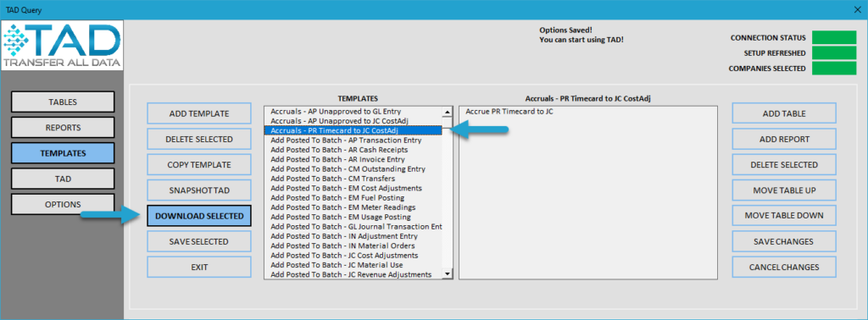This screenshot has height=320, width=868.
Task: Click the MOVE TABLE UP button
Action: click(x=784, y=190)
